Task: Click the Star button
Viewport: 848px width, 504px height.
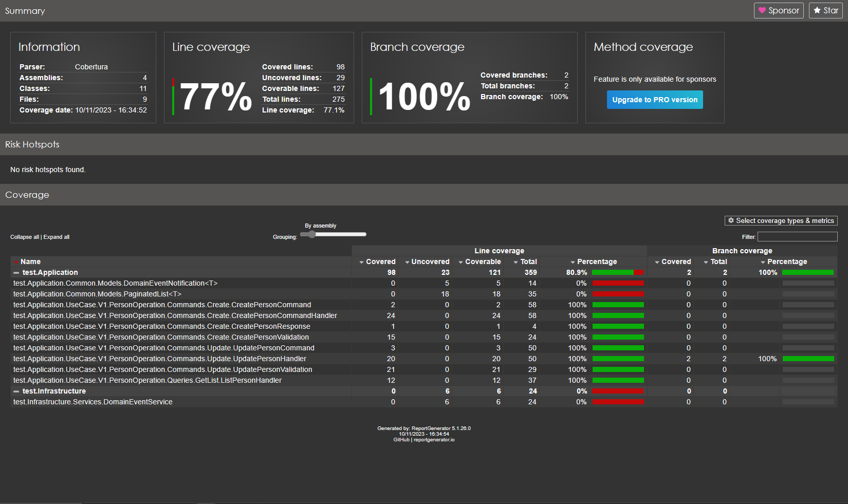Action: [826, 10]
